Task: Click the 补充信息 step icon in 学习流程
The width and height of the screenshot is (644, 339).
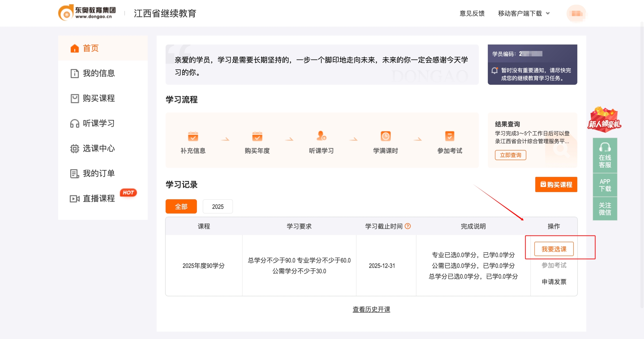Action: coord(193,137)
